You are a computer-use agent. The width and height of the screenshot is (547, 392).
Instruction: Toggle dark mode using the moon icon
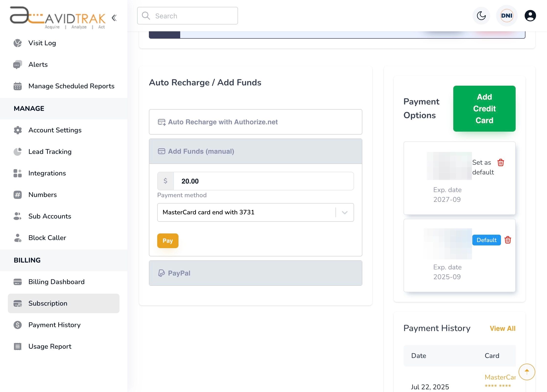(x=481, y=16)
